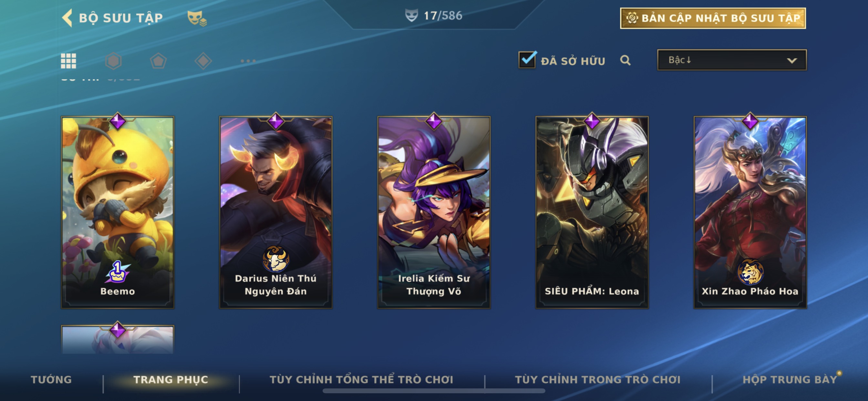Screen dimensions: 868x401
Task: Go back using the Bộ Sưu Tập arrow
Action: (67, 18)
